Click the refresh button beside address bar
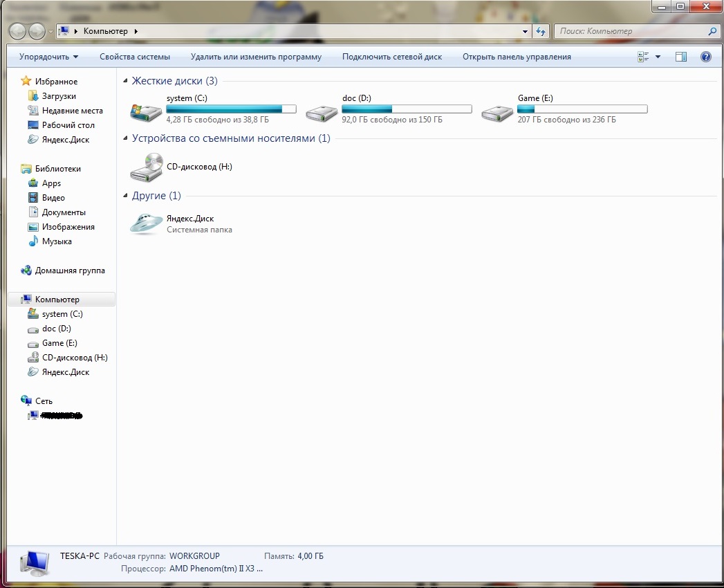Screen dimensions: 724x588 point(541,31)
